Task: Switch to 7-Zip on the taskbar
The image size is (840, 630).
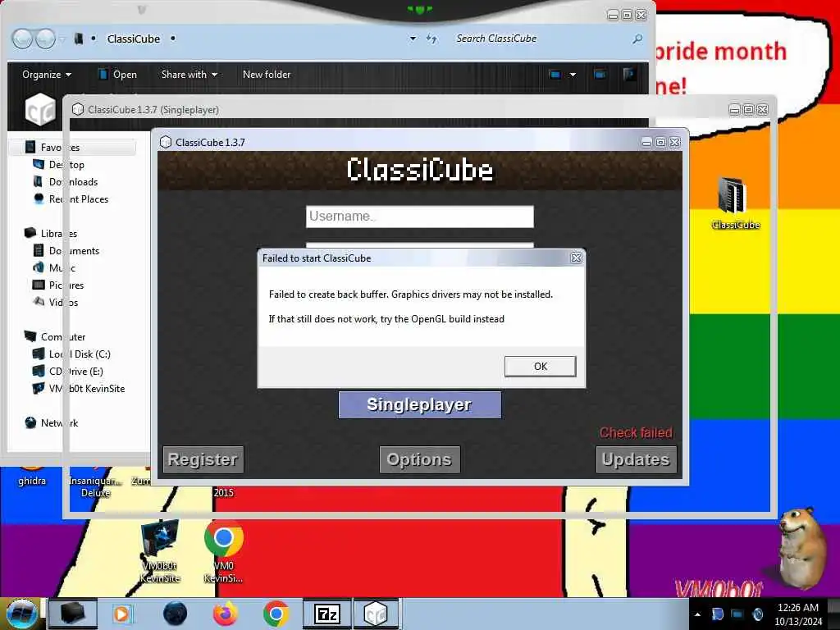Action: (x=326, y=614)
